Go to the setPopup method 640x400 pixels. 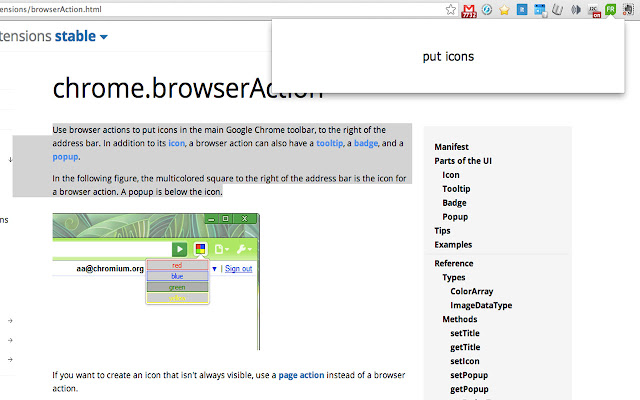pos(469,375)
